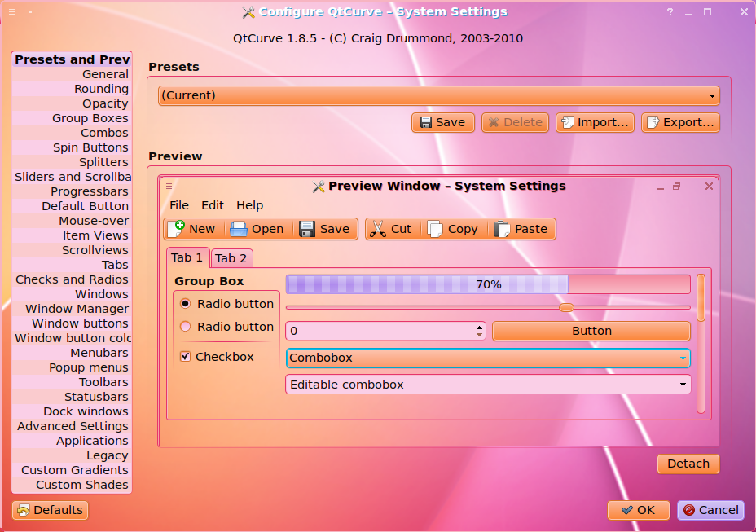Click the Export document icon
This screenshot has height=532, width=756.
[653, 122]
